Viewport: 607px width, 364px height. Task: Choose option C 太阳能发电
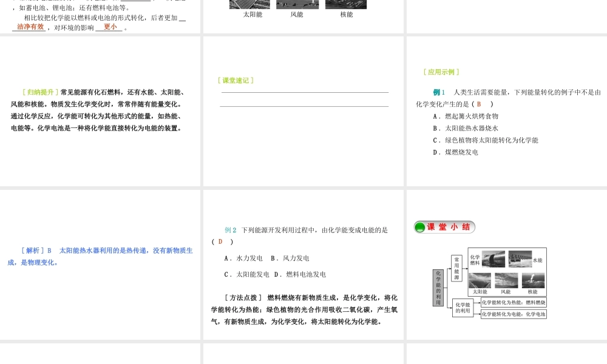point(246,275)
